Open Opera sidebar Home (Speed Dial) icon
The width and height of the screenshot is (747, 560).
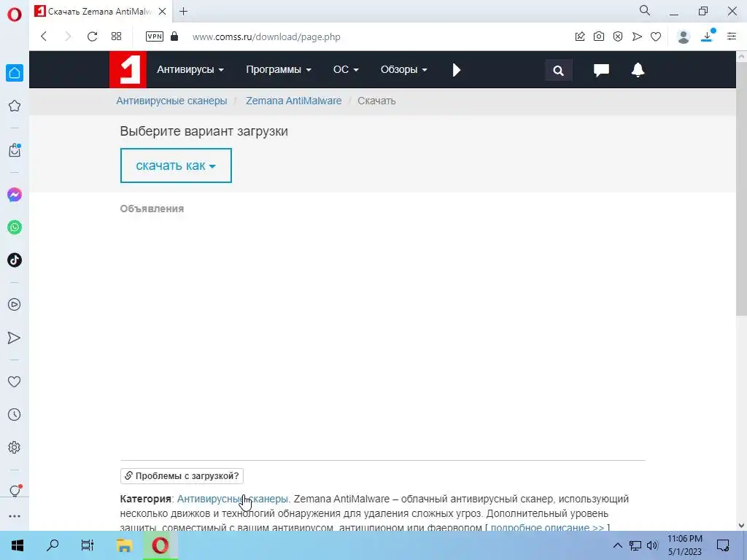(15, 73)
